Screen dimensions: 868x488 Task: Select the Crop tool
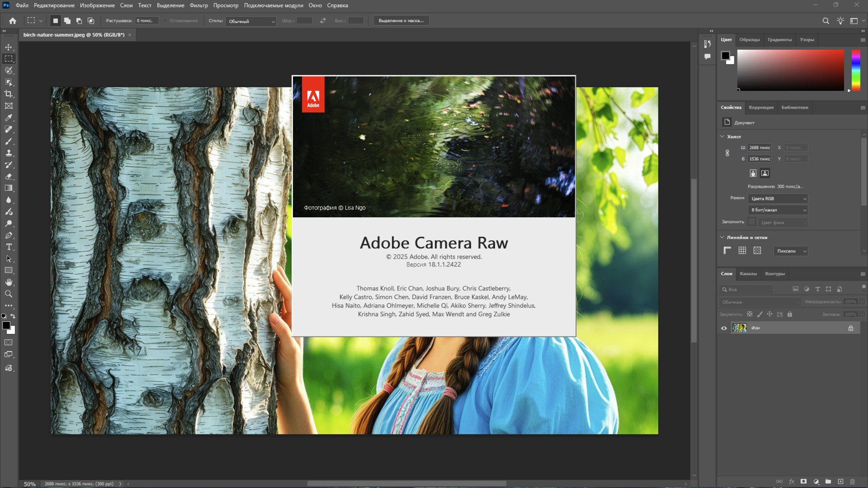point(9,94)
